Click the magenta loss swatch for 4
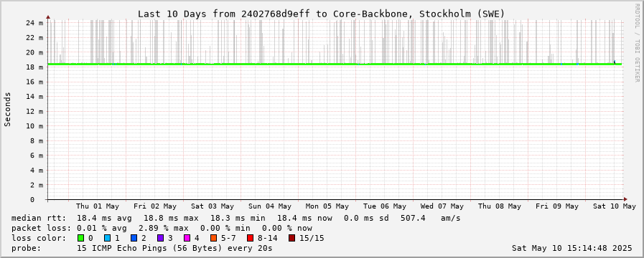644x258 pixels. [x=187, y=238]
